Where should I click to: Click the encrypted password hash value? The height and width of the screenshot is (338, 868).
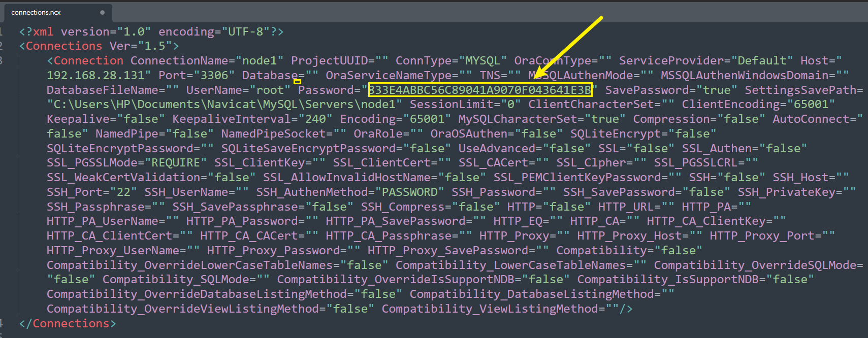(480, 90)
